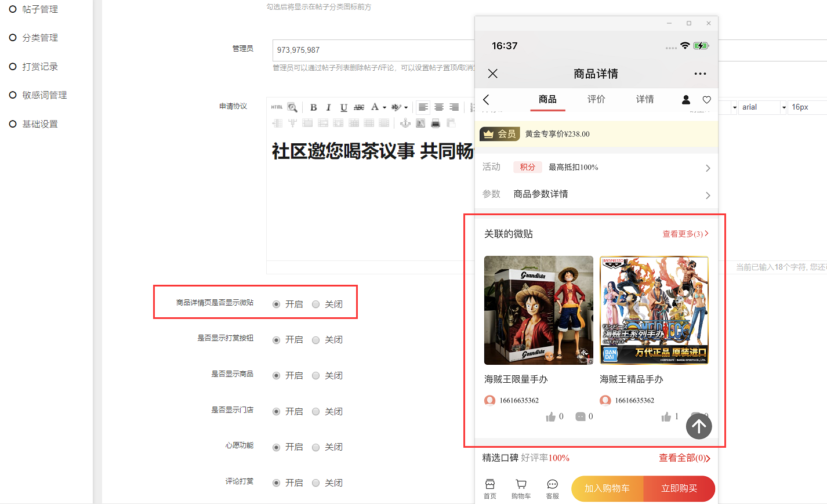Expand the 积分 活动 row chevron

click(x=708, y=168)
